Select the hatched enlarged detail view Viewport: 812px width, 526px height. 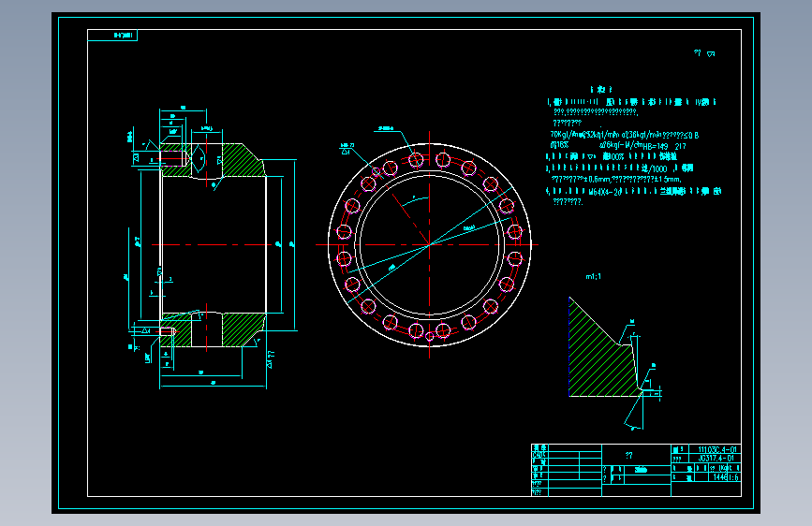(x=604, y=347)
